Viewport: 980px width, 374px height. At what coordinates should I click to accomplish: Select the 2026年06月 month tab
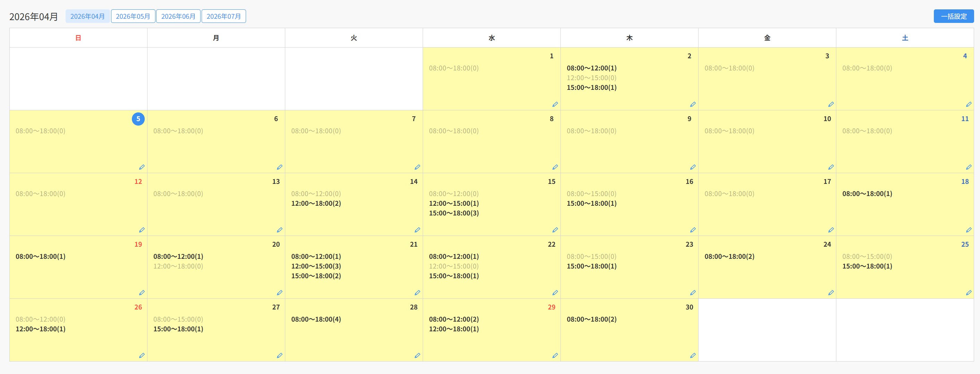(x=178, y=16)
